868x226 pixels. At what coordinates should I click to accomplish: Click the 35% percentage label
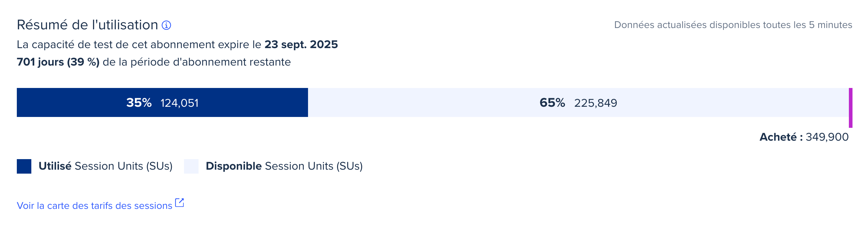[139, 103]
